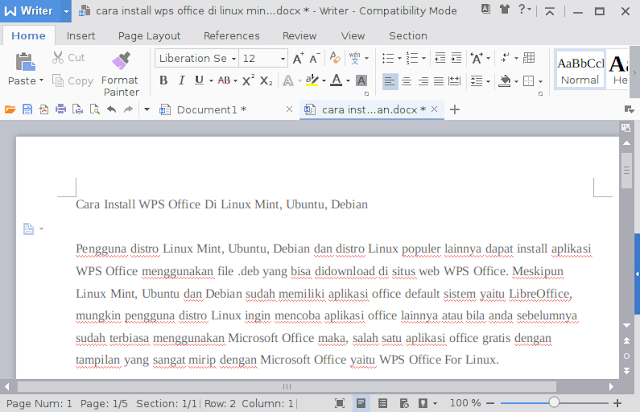The width and height of the screenshot is (640, 412).
Task: Redo the last action
Action: 128,109
